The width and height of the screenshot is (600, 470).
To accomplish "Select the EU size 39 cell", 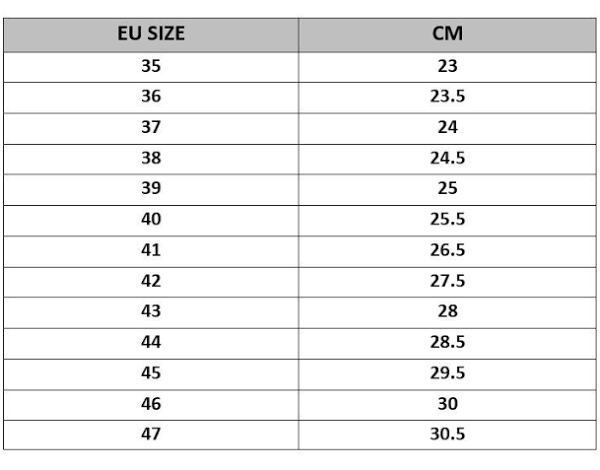I will coord(151,189).
